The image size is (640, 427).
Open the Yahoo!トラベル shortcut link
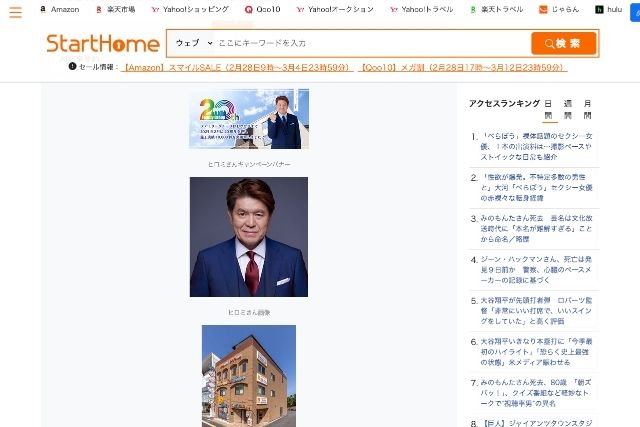point(422,9)
